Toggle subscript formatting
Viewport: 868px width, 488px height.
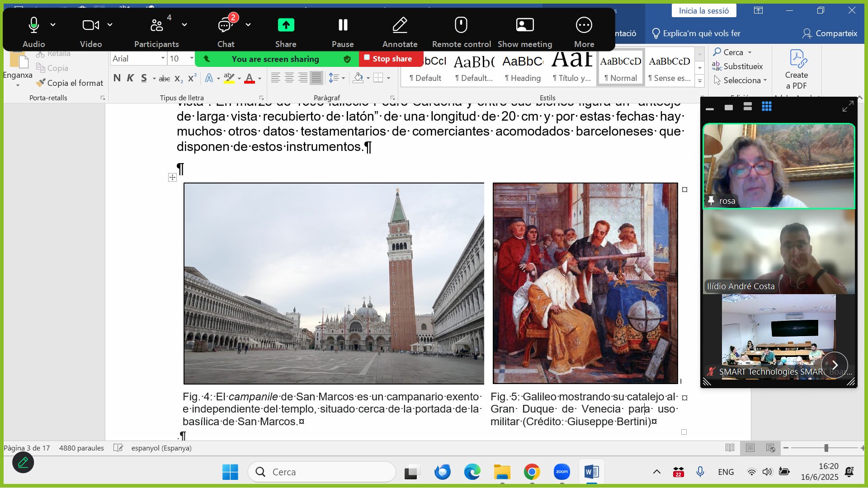179,79
